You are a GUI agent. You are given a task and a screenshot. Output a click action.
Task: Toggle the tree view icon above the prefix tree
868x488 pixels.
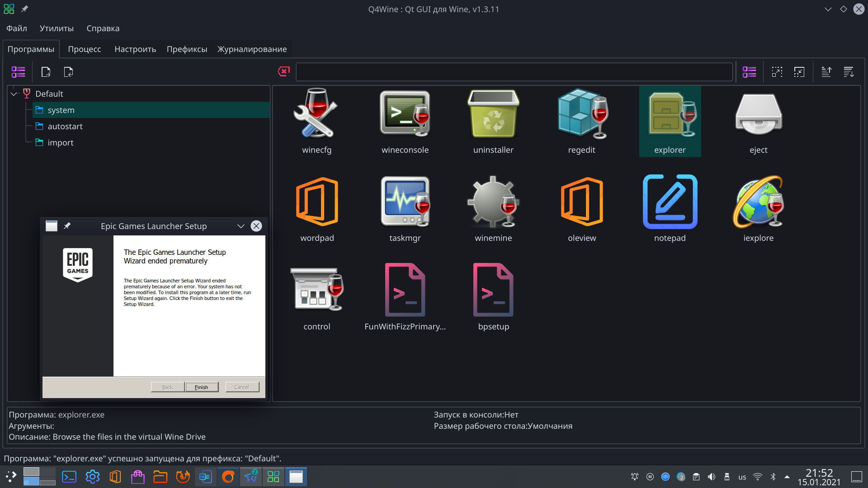[x=19, y=71]
